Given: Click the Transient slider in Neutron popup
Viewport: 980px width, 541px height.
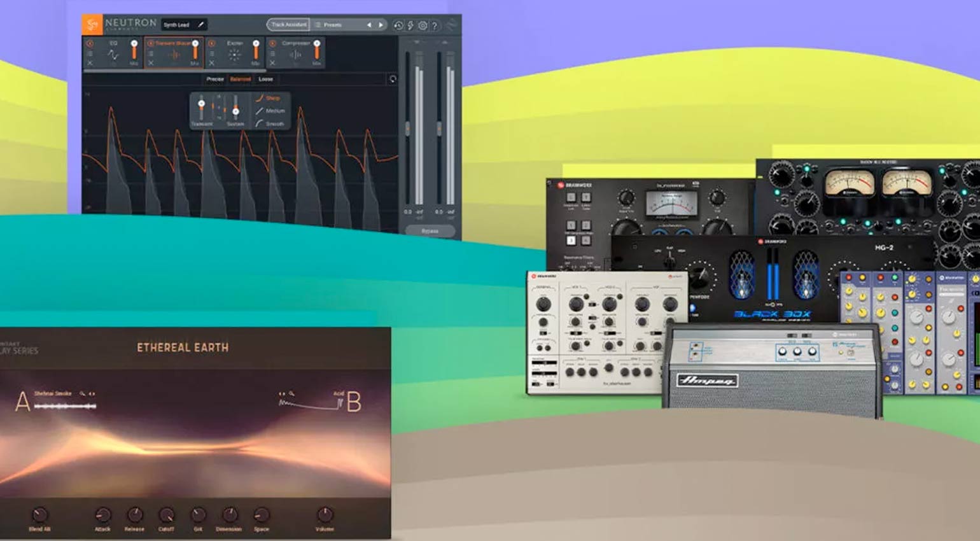Looking at the screenshot, I should pos(202,108).
